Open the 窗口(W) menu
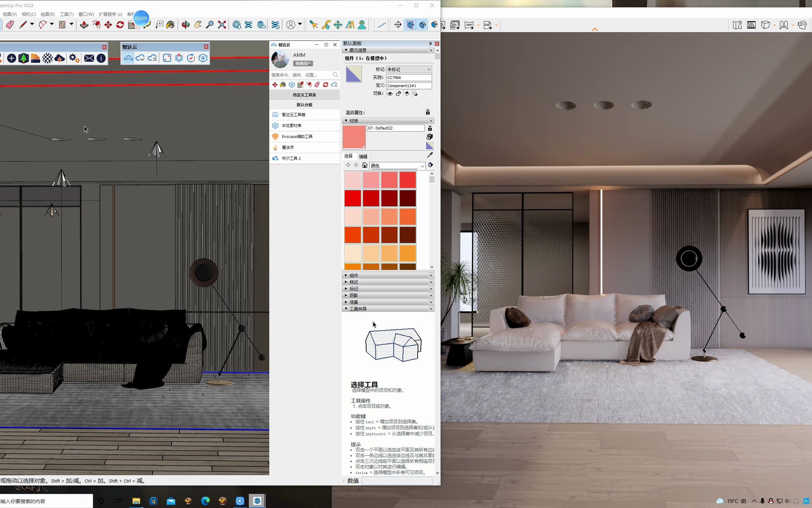812x508 pixels. [86, 14]
